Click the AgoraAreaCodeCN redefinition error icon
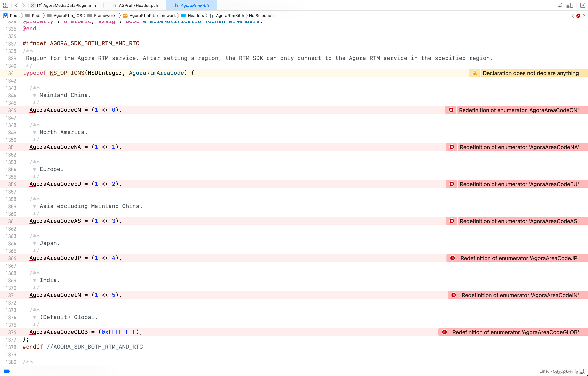This screenshot has height=376, width=588. coord(451,110)
